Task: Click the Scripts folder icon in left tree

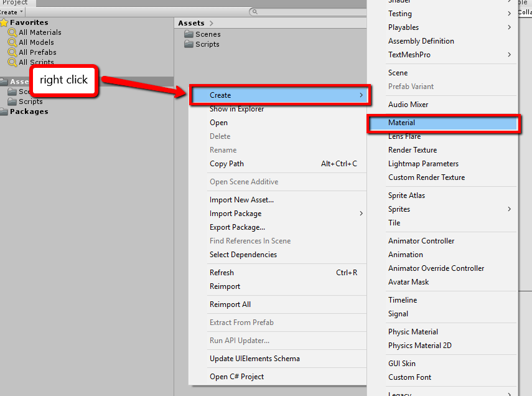Action: pos(12,101)
